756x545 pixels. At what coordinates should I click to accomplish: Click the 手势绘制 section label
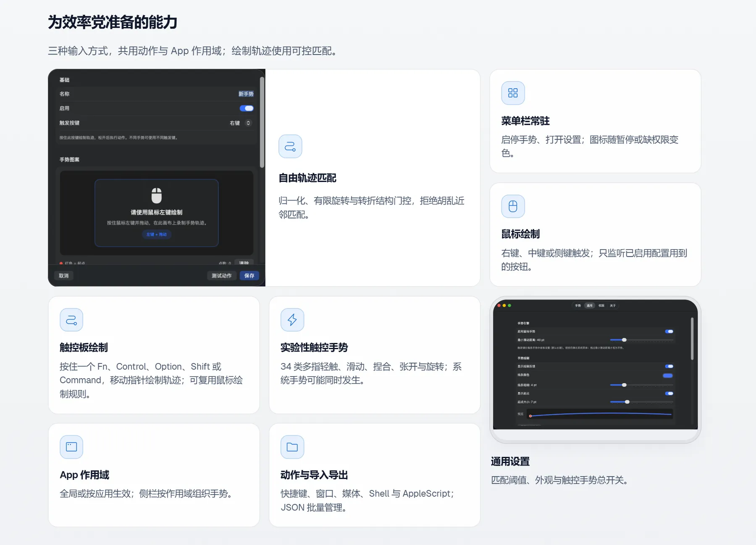coord(523,358)
